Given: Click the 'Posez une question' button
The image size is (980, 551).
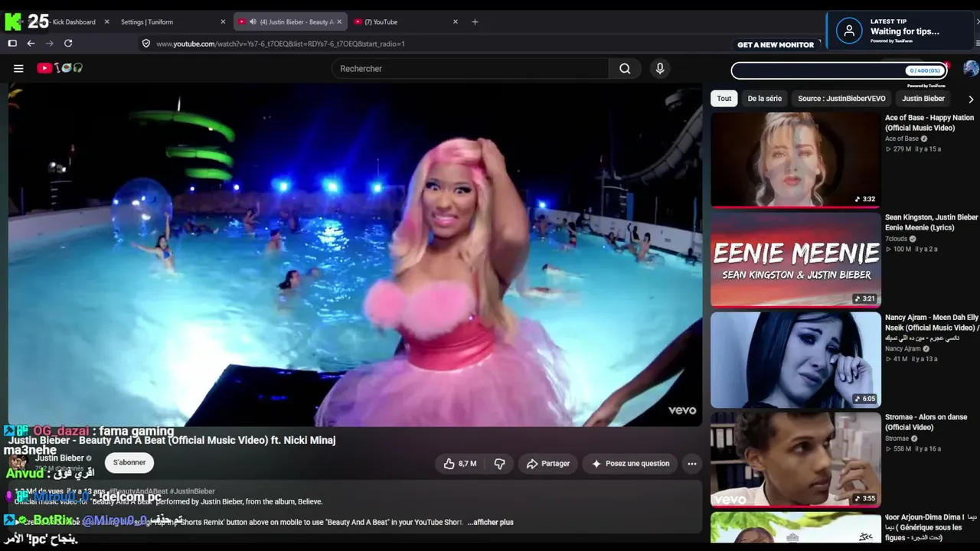Looking at the screenshot, I should [x=630, y=464].
